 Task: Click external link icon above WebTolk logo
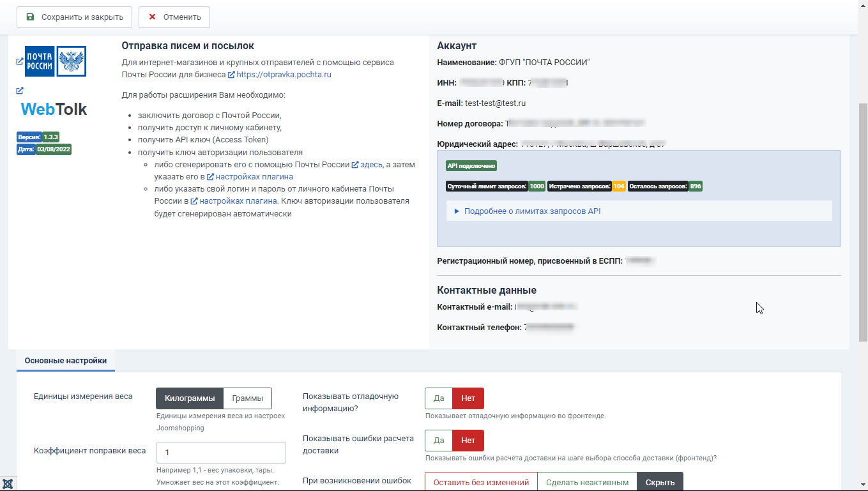click(20, 91)
